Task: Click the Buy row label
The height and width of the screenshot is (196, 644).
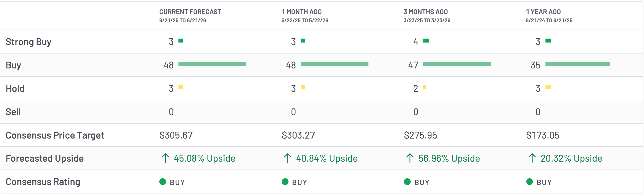Action: click(x=13, y=65)
